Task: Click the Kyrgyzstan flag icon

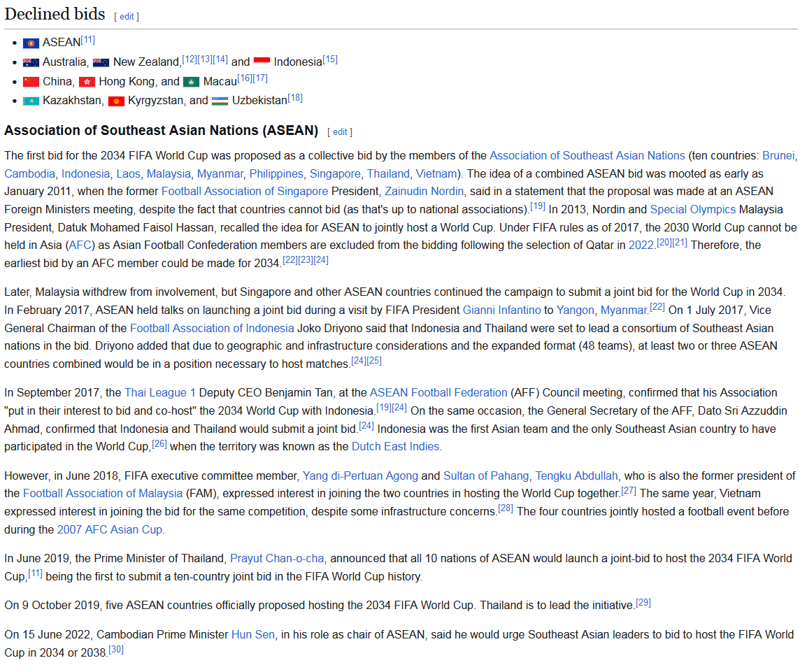Action: pos(116,101)
